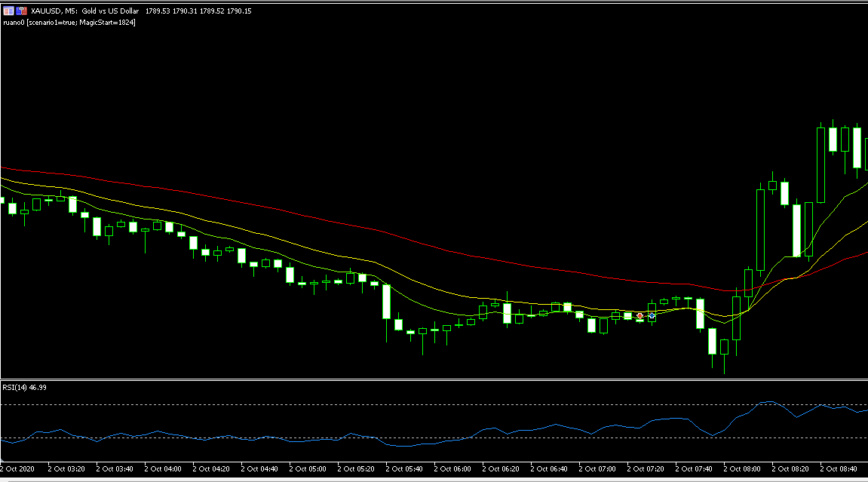Click the '2 Oct 03:20' time label
The height and width of the screenshot is (482, 868).
point(66,468)
